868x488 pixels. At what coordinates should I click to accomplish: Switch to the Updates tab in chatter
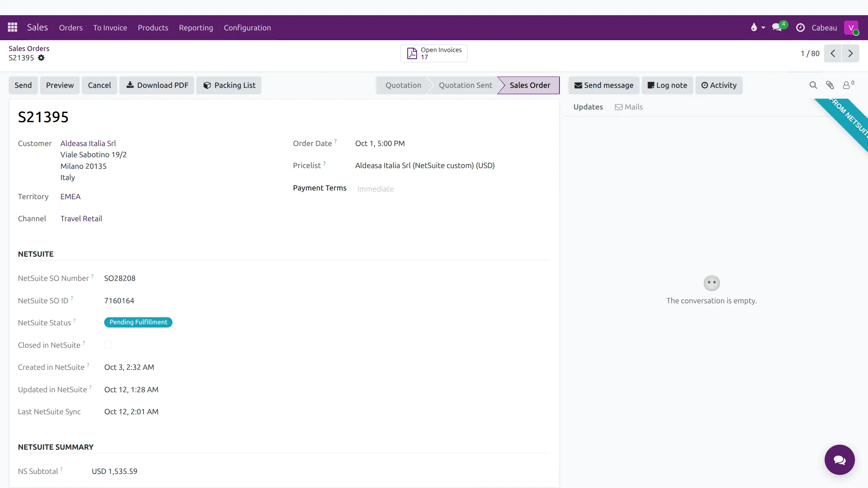[x=588, y=107]
